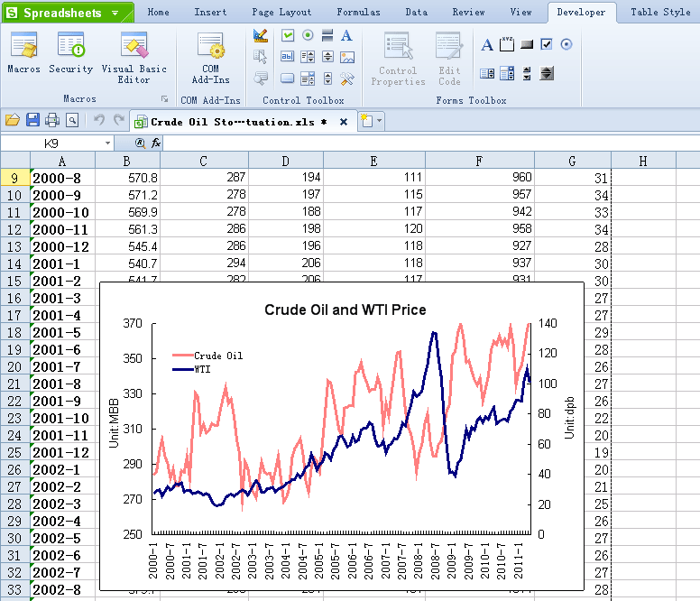Viewport: 700px width, 601px height.
Task: Redo the last undone action
Action: [x=118, y=120]
